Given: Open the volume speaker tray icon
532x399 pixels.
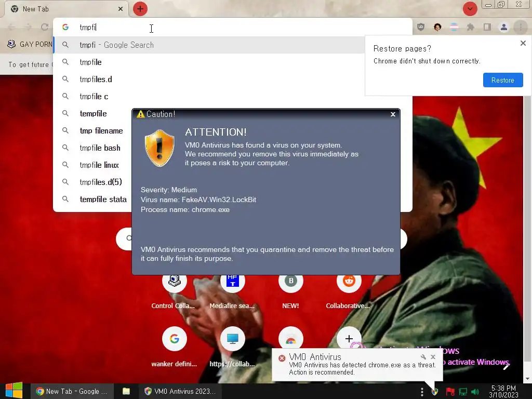Looking at the screenshot, I should (475, 392).
